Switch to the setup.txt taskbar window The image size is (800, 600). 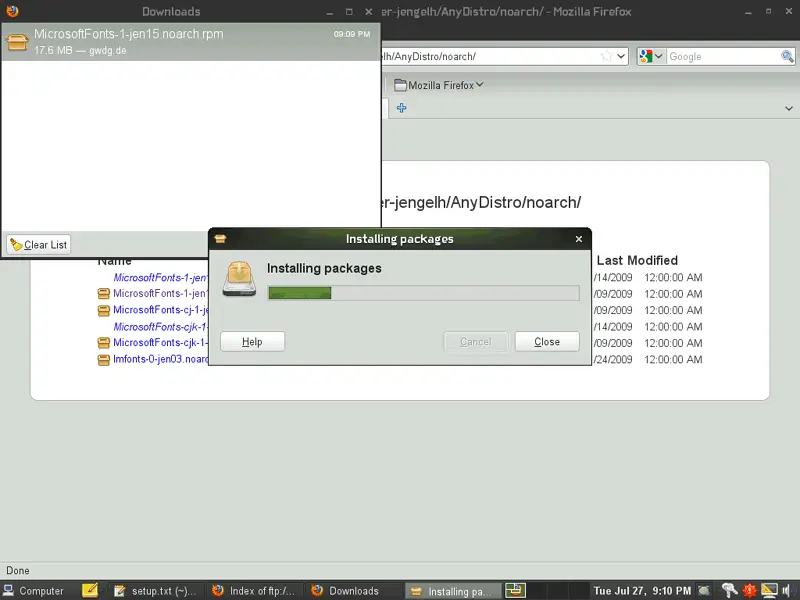click(x=155, y=591)
